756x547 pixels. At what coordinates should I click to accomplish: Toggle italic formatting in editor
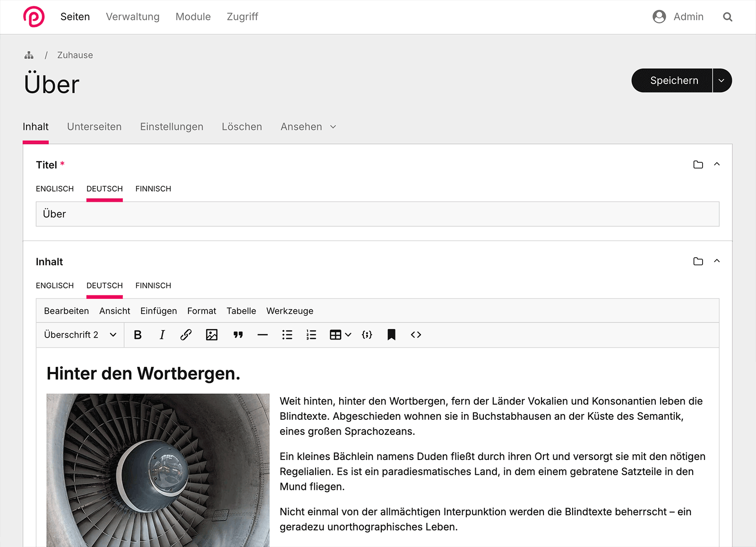pyautogui.click(x=162, y=335)
